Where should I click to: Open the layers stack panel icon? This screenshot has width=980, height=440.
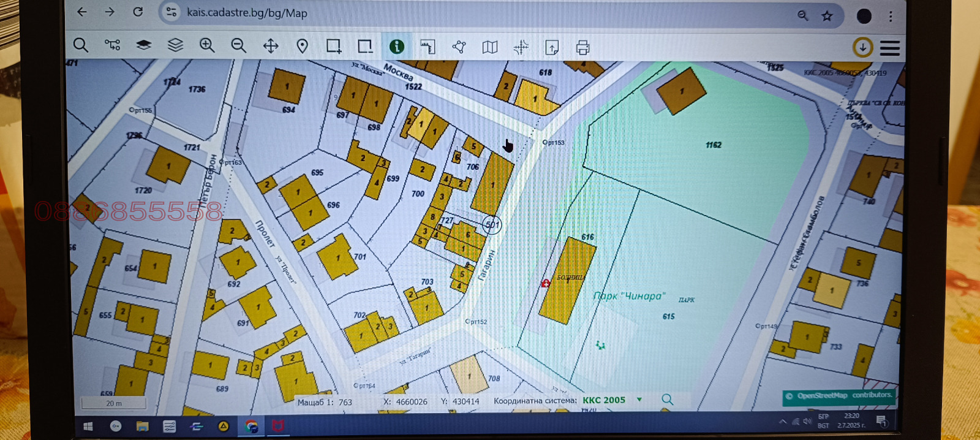[175, 45]
